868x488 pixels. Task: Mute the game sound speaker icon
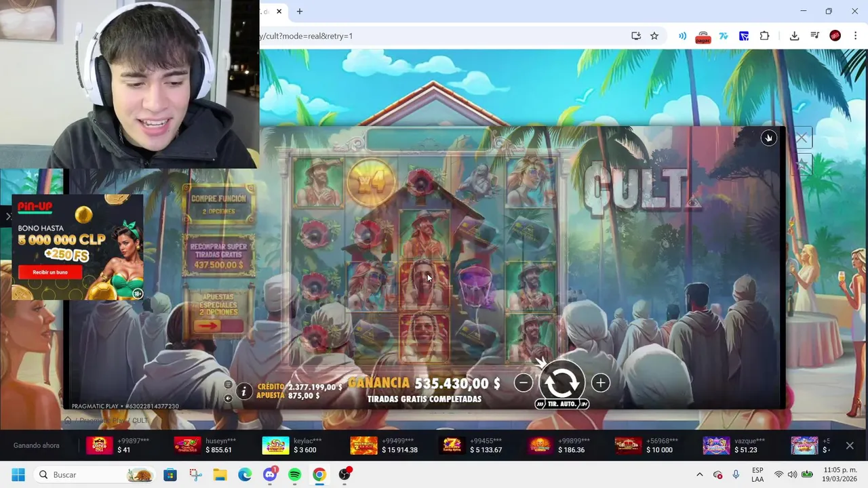(228, 399)
